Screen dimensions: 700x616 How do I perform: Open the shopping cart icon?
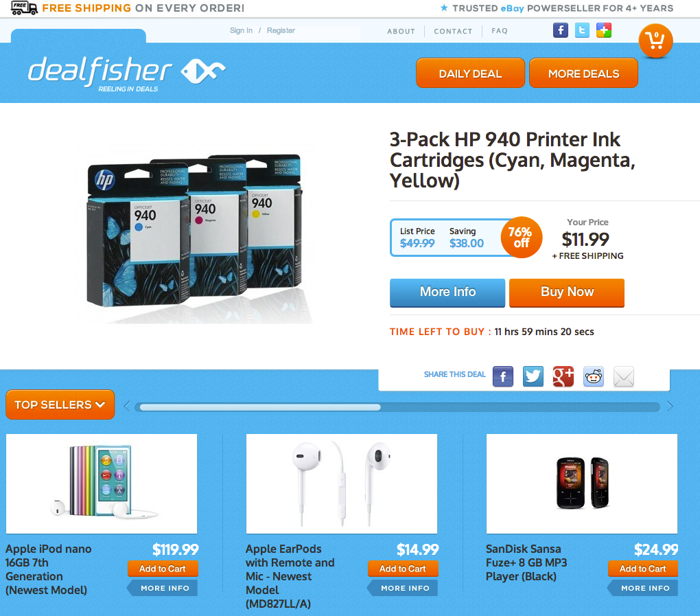655,41
